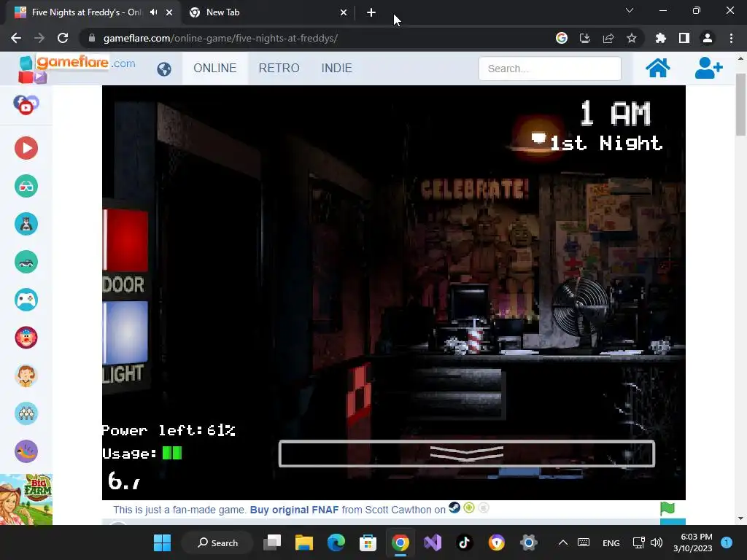Open the gamepad games category icon

(26, 300)
